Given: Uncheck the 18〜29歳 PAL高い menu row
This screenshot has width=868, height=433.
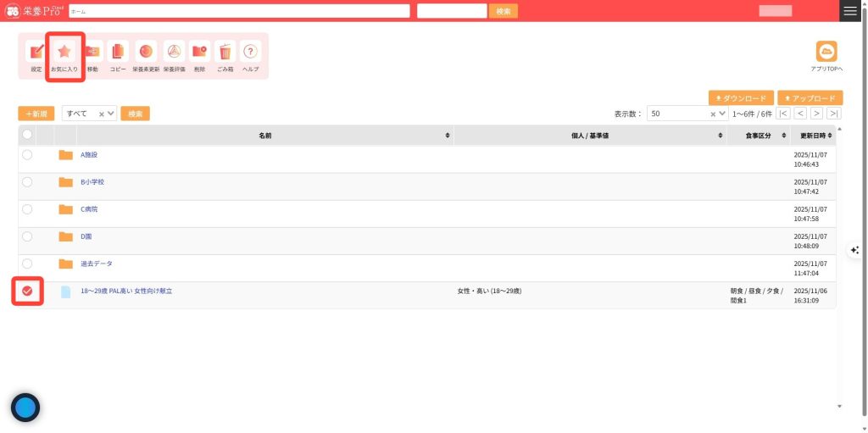Looking at the screenshot, I should (x=27, y=291).
